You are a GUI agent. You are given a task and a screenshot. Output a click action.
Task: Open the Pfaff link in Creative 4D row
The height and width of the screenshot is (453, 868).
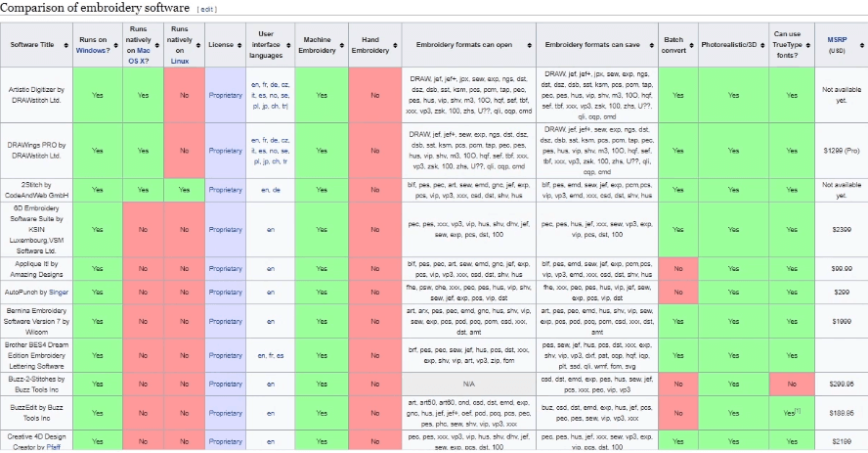(54, 447)
